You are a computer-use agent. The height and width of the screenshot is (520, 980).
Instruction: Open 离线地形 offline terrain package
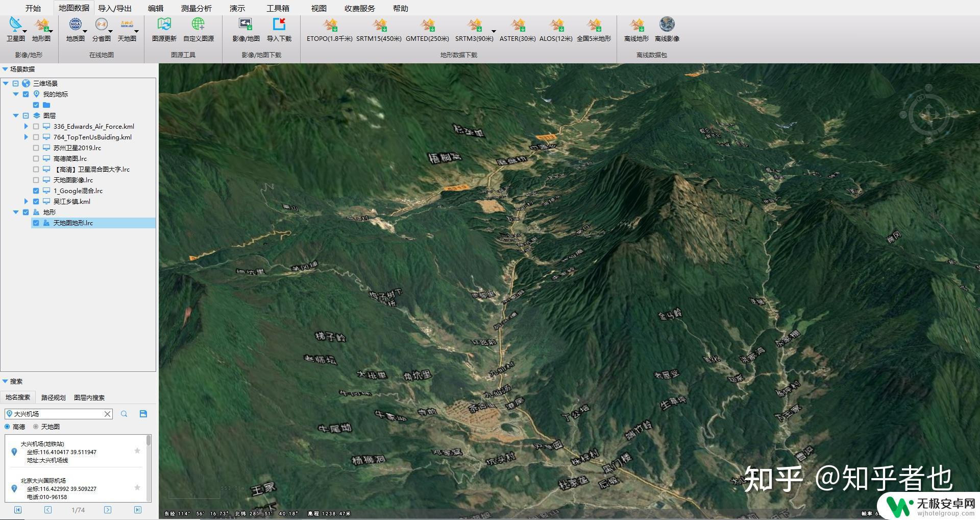point(636,30)
